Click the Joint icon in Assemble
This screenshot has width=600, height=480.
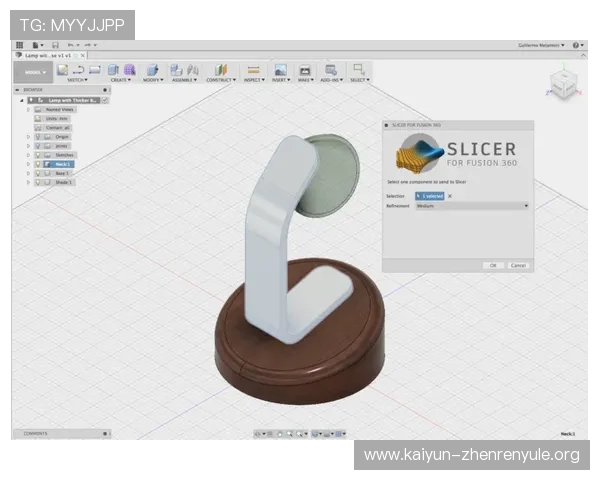click(193, 70)
